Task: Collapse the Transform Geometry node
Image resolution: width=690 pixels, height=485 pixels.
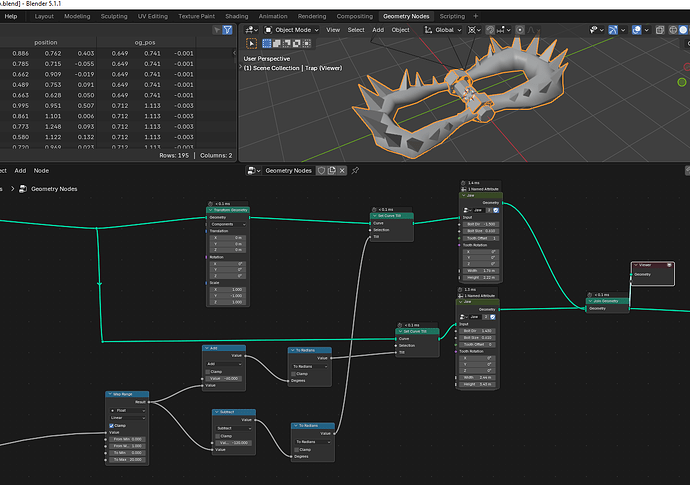Action: 210,210
